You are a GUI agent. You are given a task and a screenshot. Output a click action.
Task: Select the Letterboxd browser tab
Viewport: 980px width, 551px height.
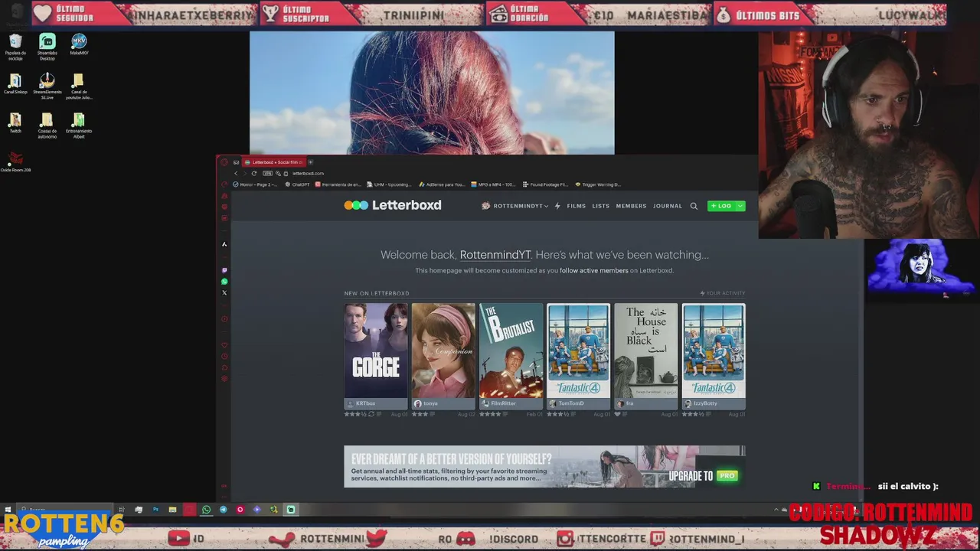[274, 162]
